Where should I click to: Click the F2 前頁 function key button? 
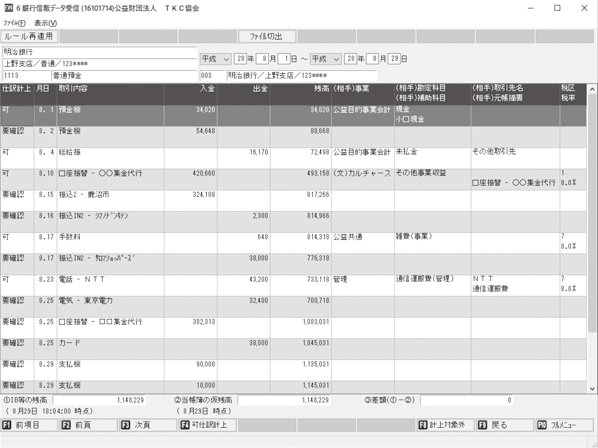click(88, 425)
